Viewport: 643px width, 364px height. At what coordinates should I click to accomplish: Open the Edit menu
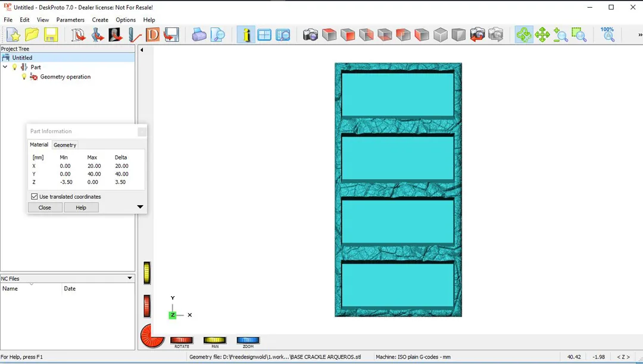24,20
